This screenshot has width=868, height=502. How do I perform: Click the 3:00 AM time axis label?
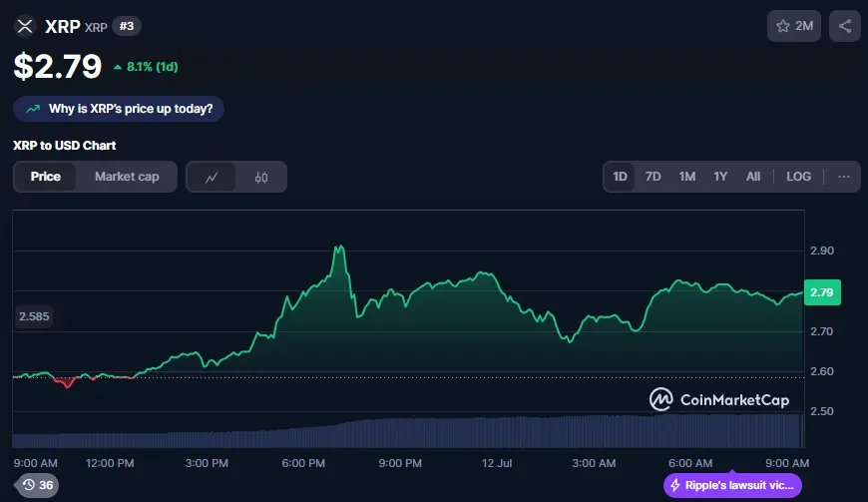(x=594, y=463)
